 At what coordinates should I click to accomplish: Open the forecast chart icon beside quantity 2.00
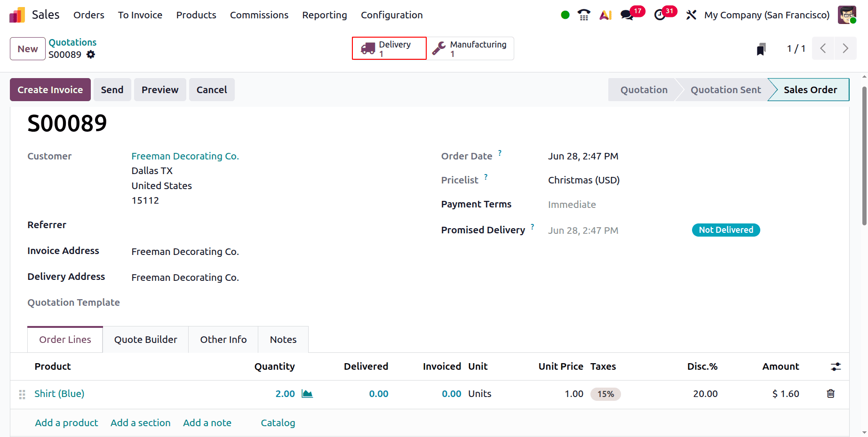[307, 394]
